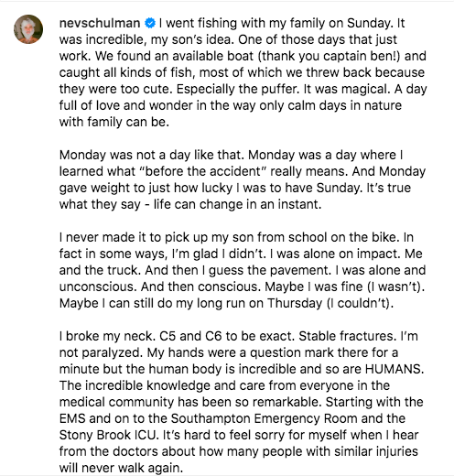454x476 pixels.
Task: Click the paragraph starting "I broke my neck"
Action: 242,402
